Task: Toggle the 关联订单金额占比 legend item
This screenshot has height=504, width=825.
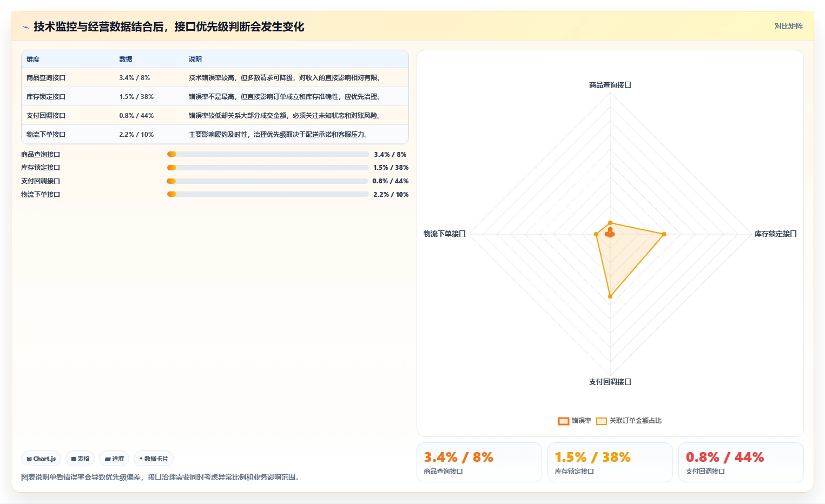Action: (x=629, y=421)
